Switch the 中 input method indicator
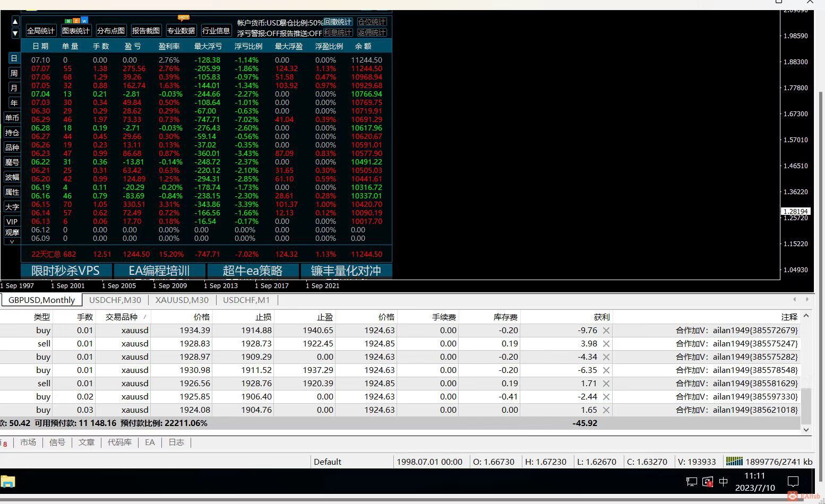825x504 pixels. coord(723,482)
